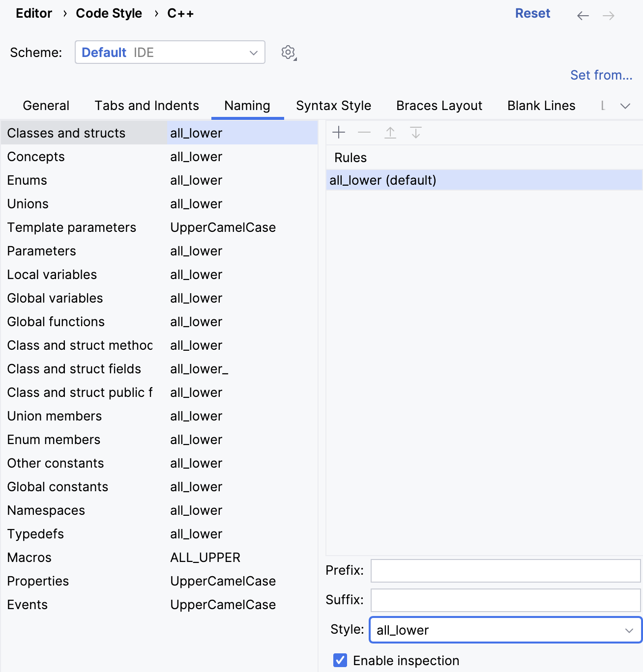
Task: Expand the Style combo box
Action: (505, 630)
